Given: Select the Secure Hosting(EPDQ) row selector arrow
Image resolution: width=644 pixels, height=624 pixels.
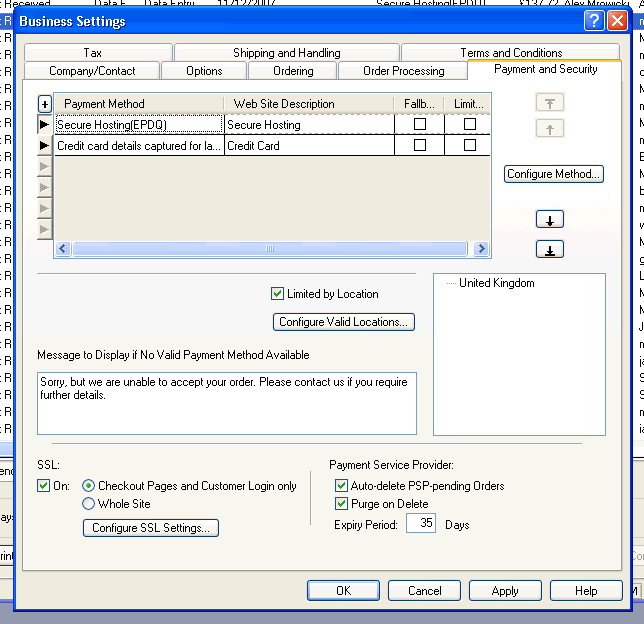Looking at the screenshot, I should 44,125.
